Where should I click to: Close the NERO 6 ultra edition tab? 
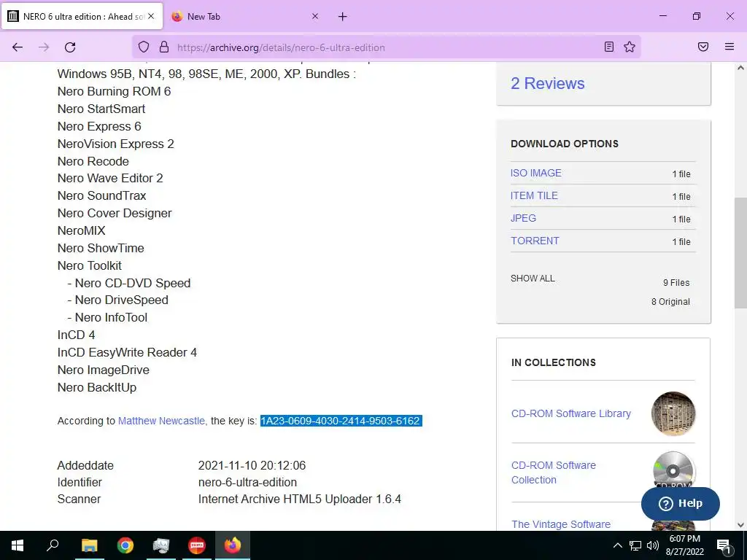151,16
